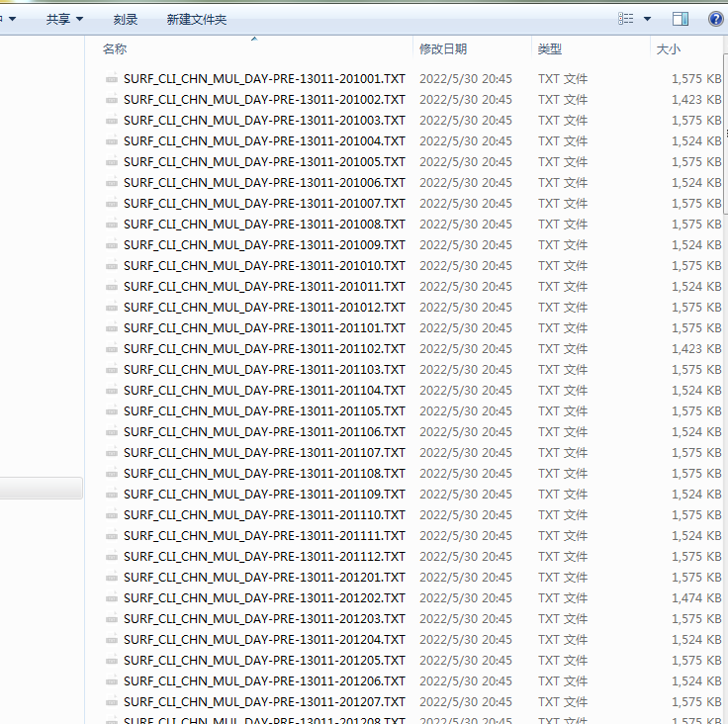
Task: Select file icon for PRE-13011-201012.TXT
Action: pyautogui.click(x=112, y=307)
